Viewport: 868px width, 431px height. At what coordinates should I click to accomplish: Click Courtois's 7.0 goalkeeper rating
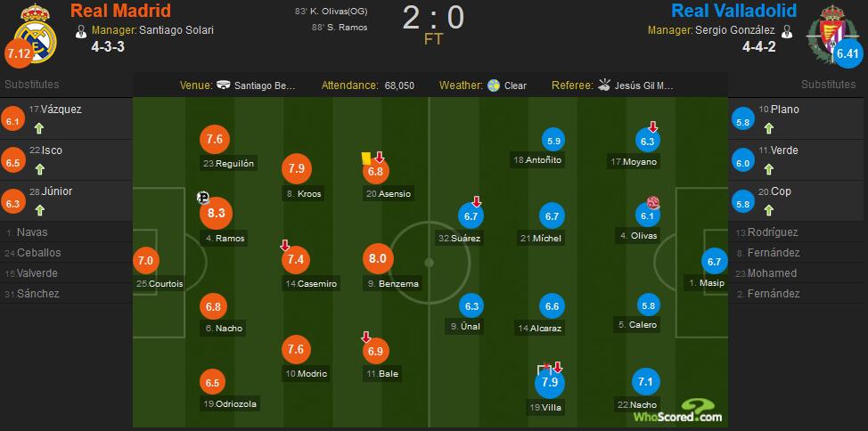(145, 261)
